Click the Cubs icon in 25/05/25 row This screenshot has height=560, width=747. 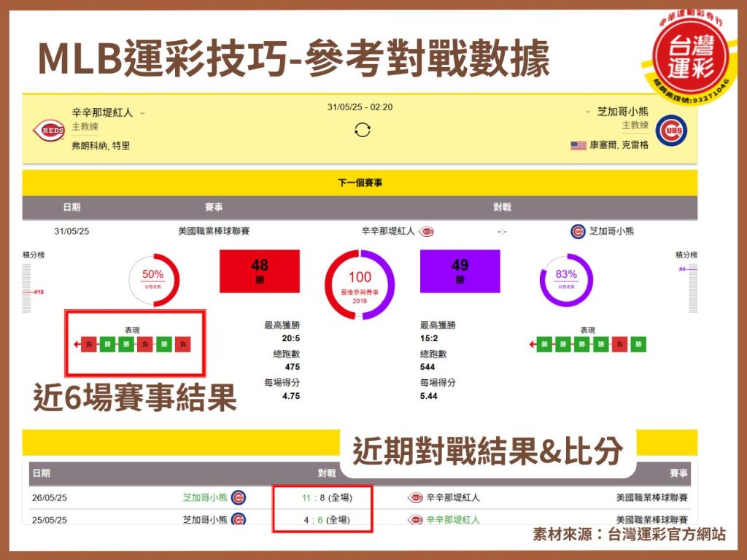click(x=239, y=518)
